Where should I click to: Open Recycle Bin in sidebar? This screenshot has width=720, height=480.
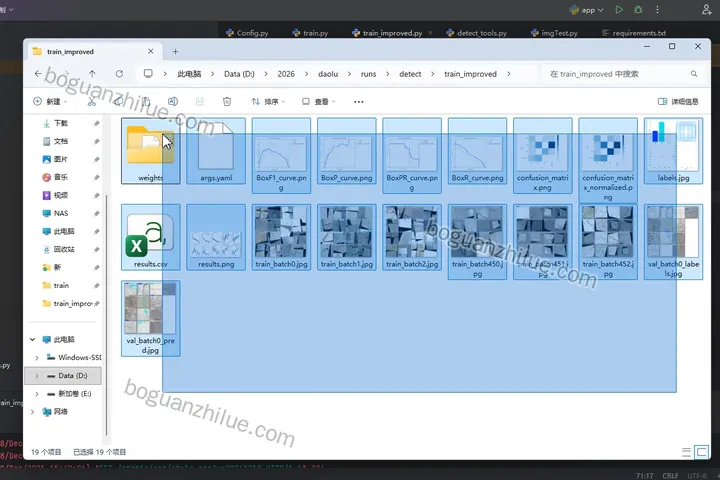coord(64,249)
